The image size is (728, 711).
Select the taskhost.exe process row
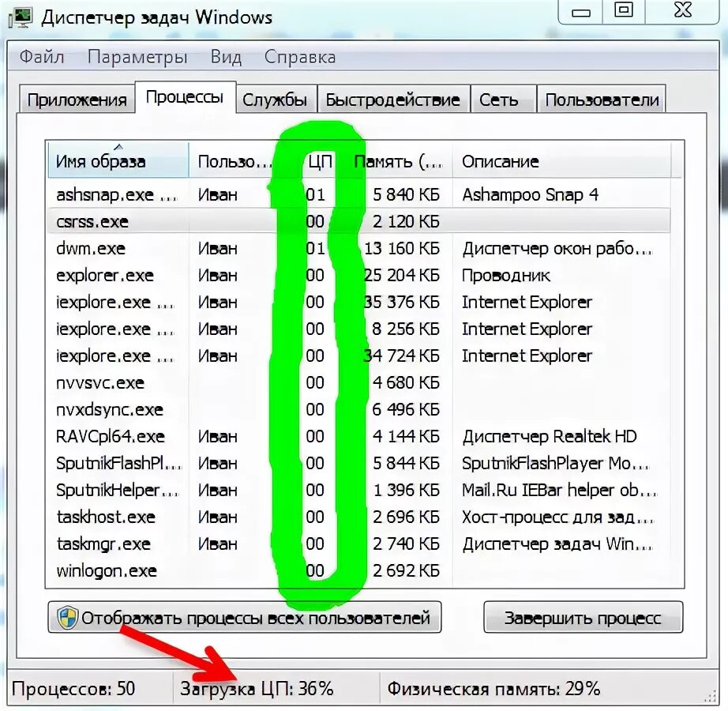[x=358, y=517]
